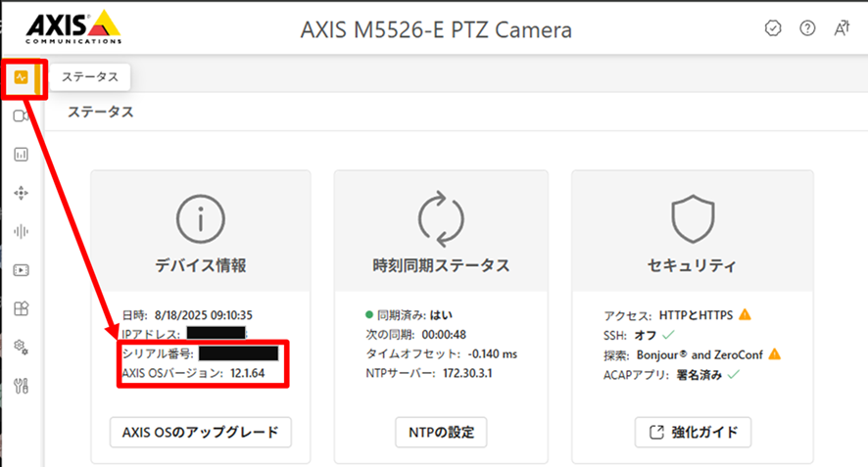Click the AXISOSのアップグレード button
The width and height of the screenshot is (868, 467).
[x=201, y=432]
